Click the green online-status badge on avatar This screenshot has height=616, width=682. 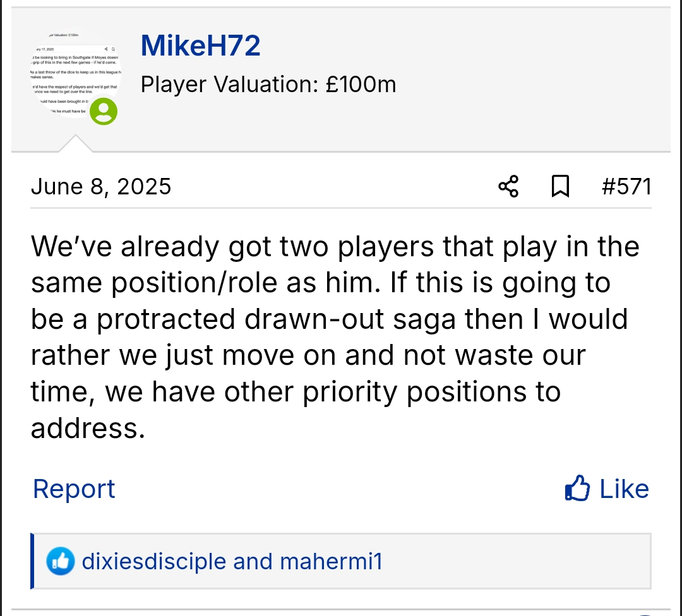tap(104, 112)
